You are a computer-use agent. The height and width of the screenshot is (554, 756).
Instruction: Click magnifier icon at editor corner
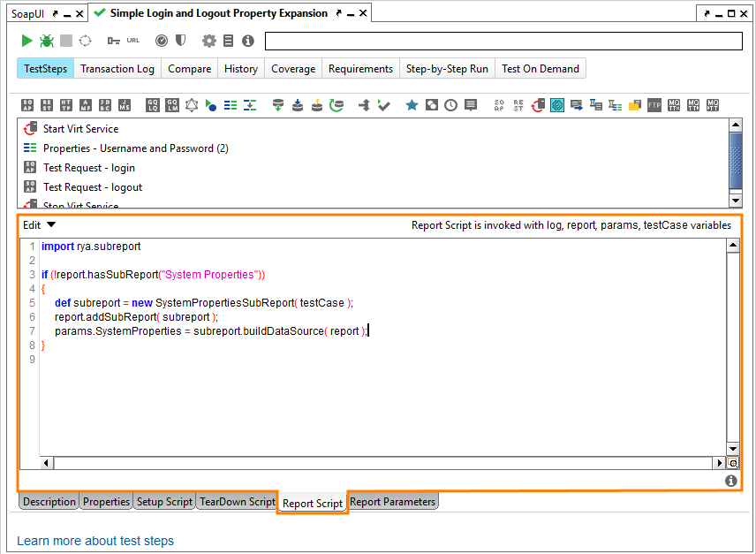[x=733, y=463]
